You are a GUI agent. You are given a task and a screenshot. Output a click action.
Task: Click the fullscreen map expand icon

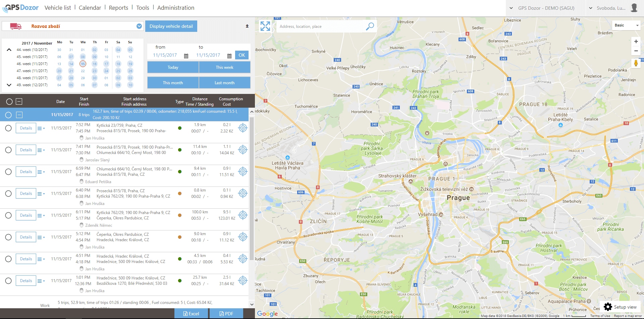[x=265, y=26]
